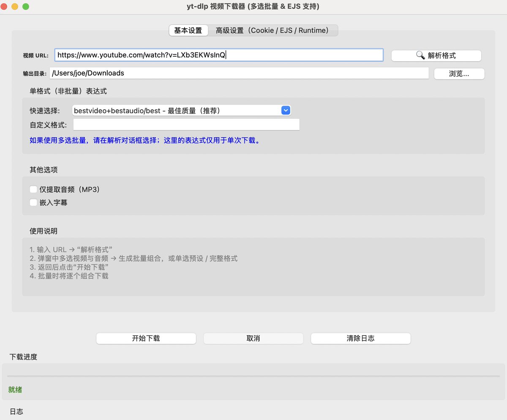Switch to 高级设置（Cookie / EJS / Runtime）tab
This screenshot has height=420, width=507.
click(273, 30)
